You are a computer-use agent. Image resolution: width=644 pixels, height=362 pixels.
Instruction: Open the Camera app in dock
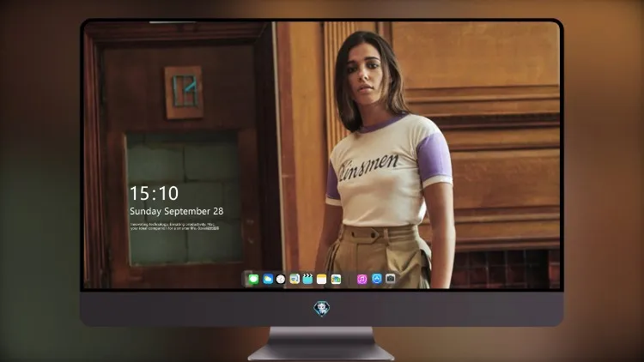point(391,279)
